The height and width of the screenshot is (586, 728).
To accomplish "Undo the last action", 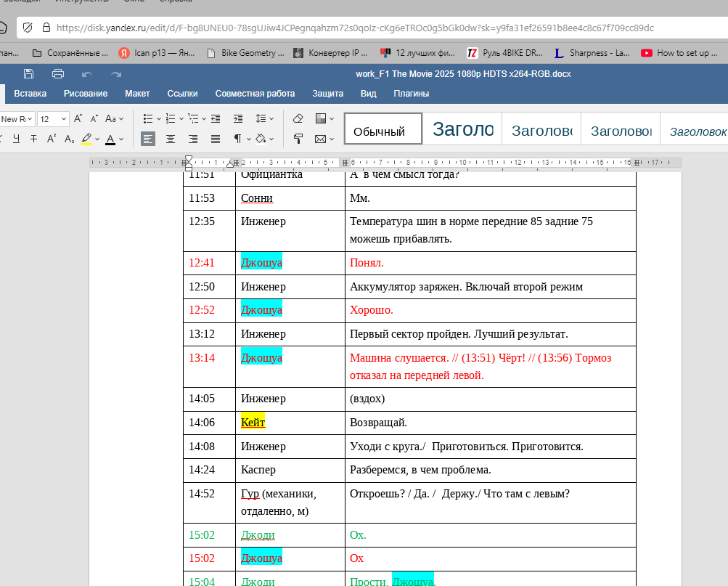I will coord(87,74).
